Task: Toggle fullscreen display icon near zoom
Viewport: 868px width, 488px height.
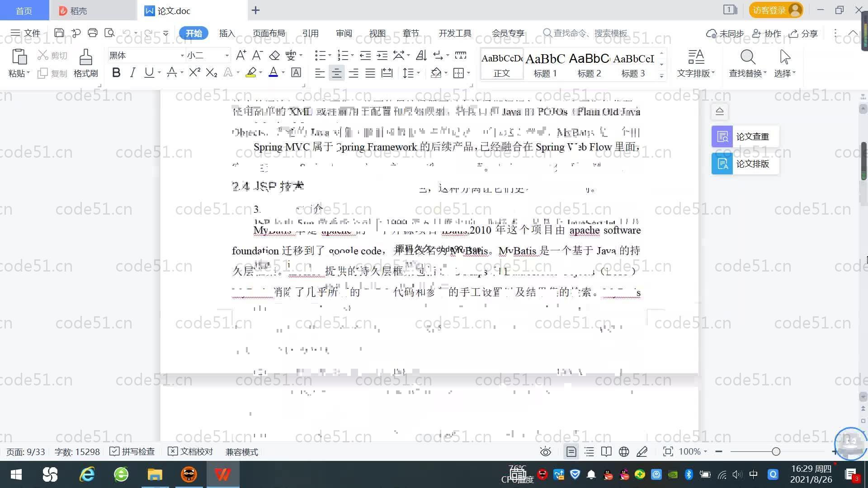Action: [668, 451]
